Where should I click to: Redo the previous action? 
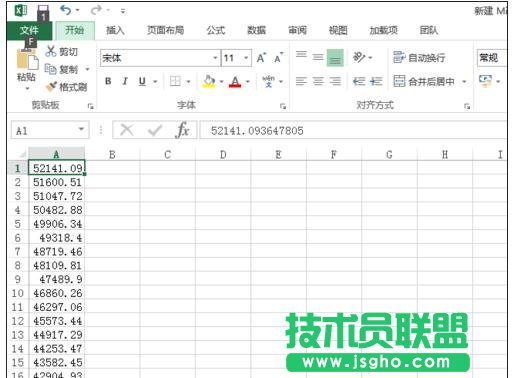[97, 10]
